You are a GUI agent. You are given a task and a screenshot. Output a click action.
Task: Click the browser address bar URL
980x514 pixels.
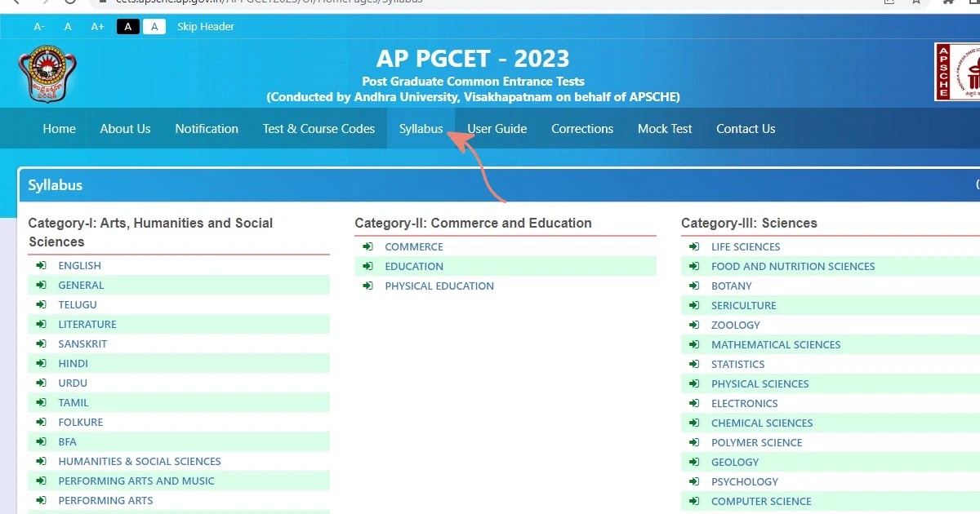pos(269,2)
